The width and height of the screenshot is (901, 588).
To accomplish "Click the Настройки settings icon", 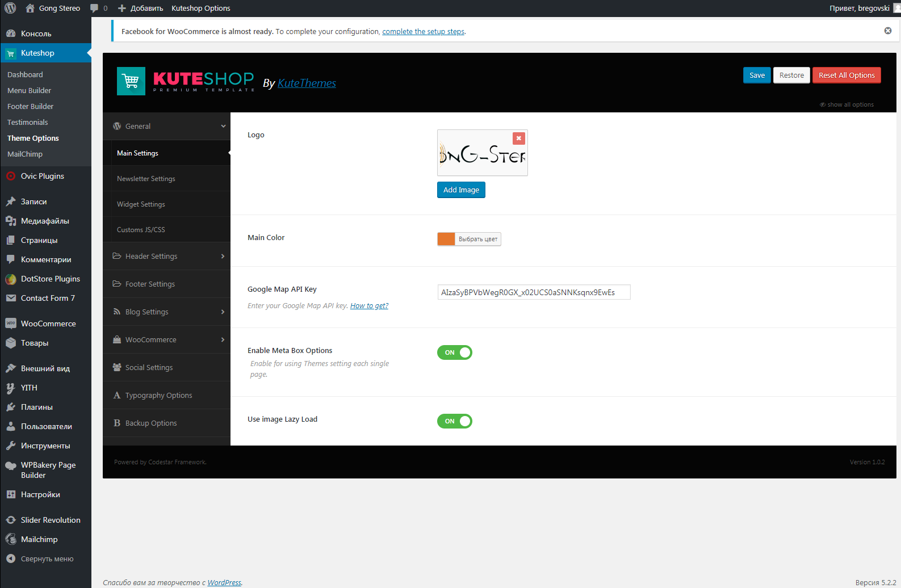I will pyautogui.click(x=11, y=494).
